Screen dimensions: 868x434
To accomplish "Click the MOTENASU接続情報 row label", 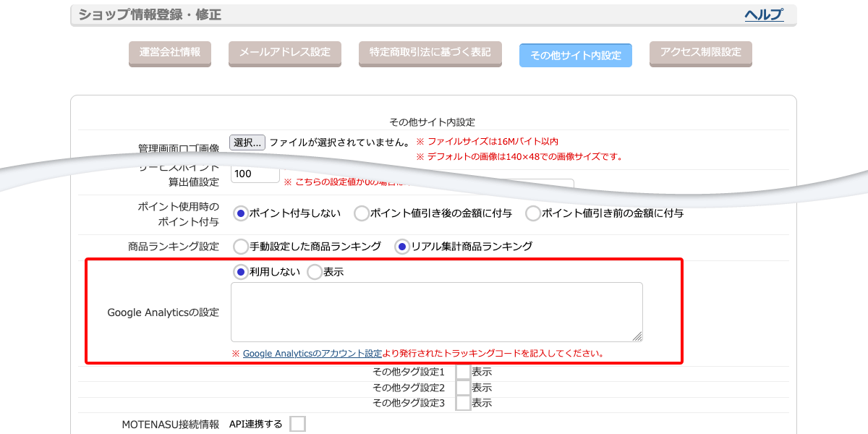I will [170, 425].
